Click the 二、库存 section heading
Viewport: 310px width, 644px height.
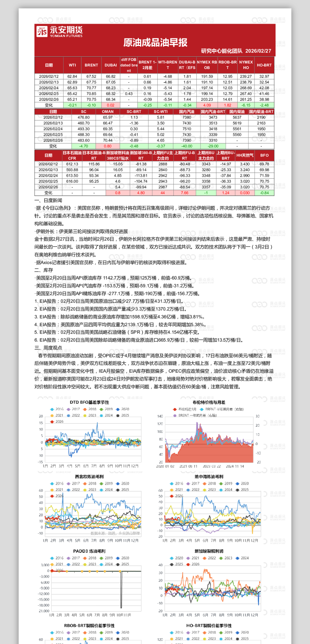click(x=44, y=270)
